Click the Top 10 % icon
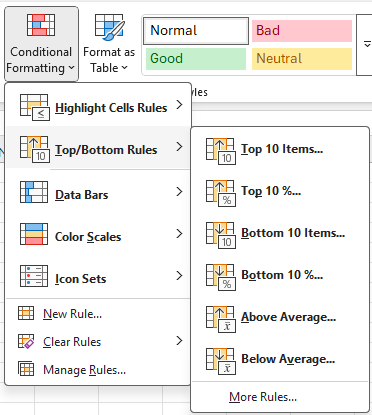Viewport: 372px width, 415px height. click(x=221, y=193)
